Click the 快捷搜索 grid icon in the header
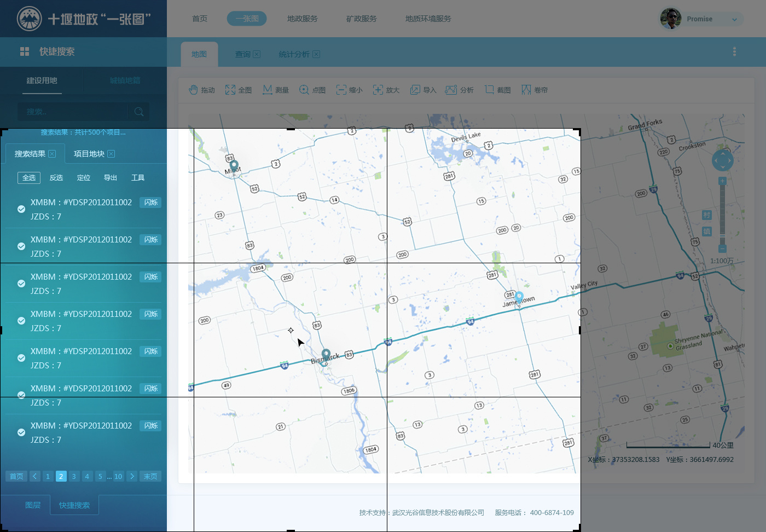The height and width of the screenshot is (532, 766). click(25, 51)
